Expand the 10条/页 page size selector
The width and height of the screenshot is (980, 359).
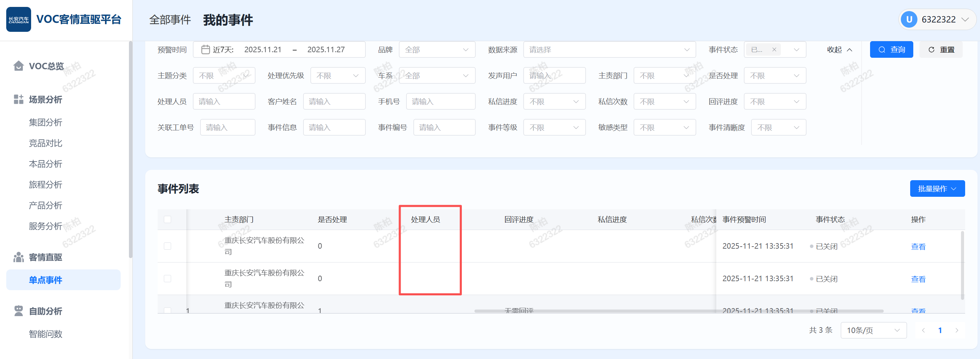(x=873, y=330)
